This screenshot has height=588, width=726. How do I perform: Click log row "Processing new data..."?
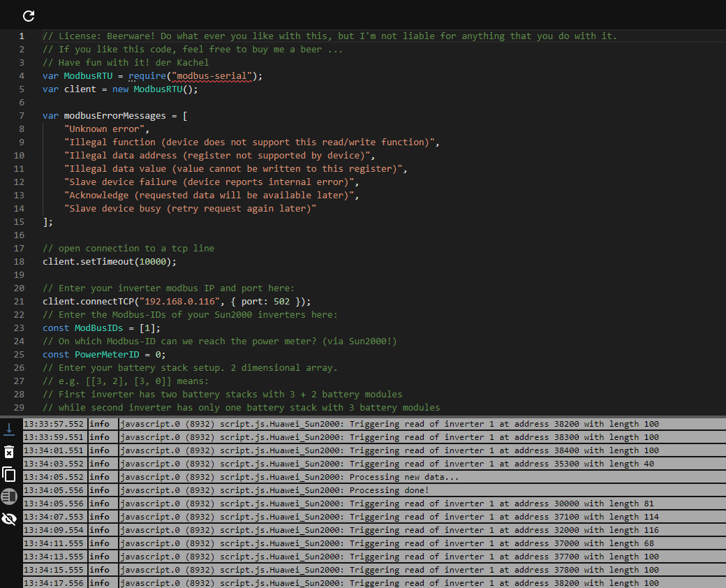[x=374, y=477]
